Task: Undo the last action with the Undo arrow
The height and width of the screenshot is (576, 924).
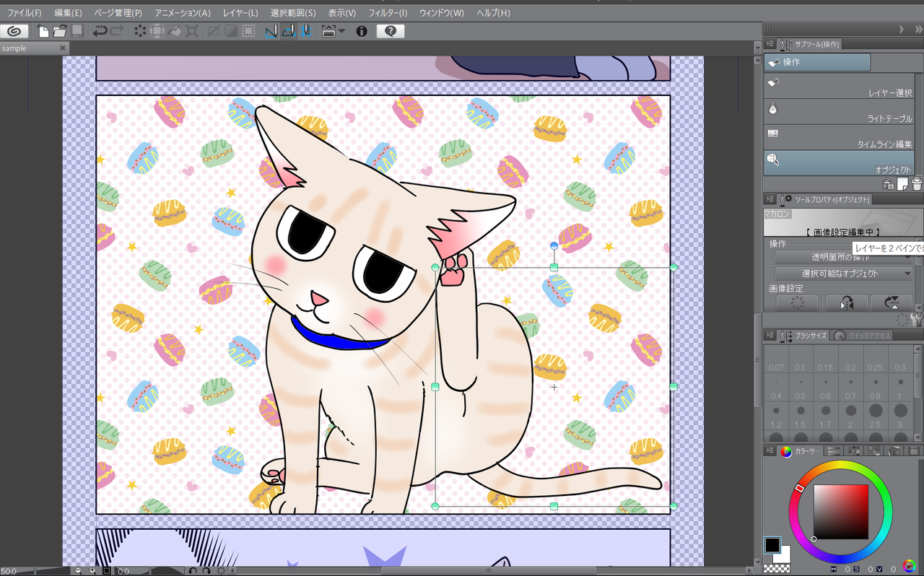Action: pos(100,31)
